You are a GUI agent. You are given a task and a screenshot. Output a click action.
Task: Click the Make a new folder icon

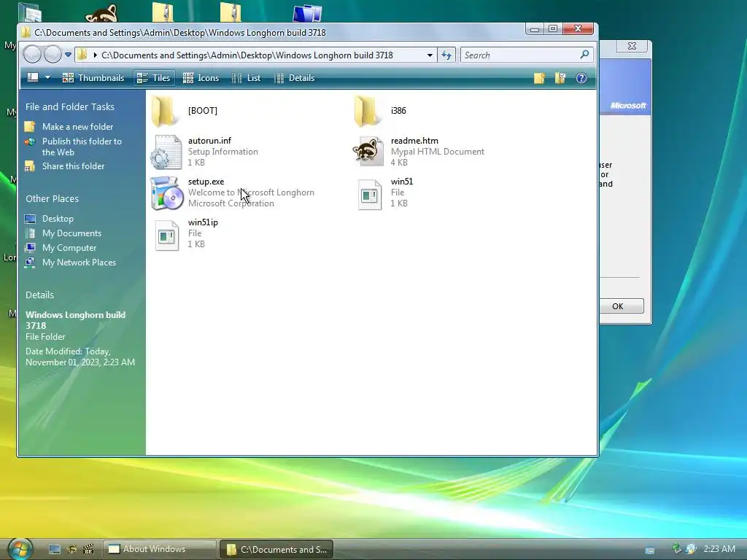click(30, 127)
